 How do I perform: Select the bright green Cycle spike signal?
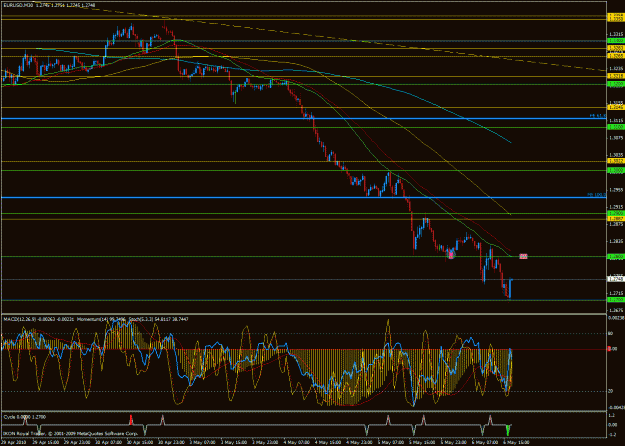[508, 430]
